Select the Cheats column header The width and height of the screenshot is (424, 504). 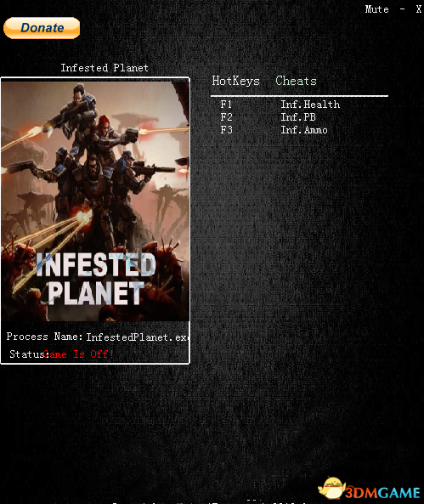(x=296, y=81)
